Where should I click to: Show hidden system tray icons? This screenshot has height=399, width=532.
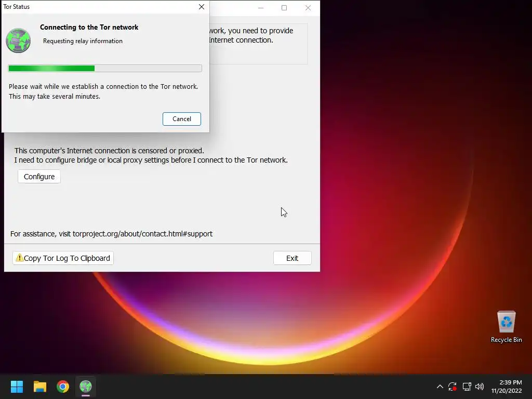coord(440,387)
